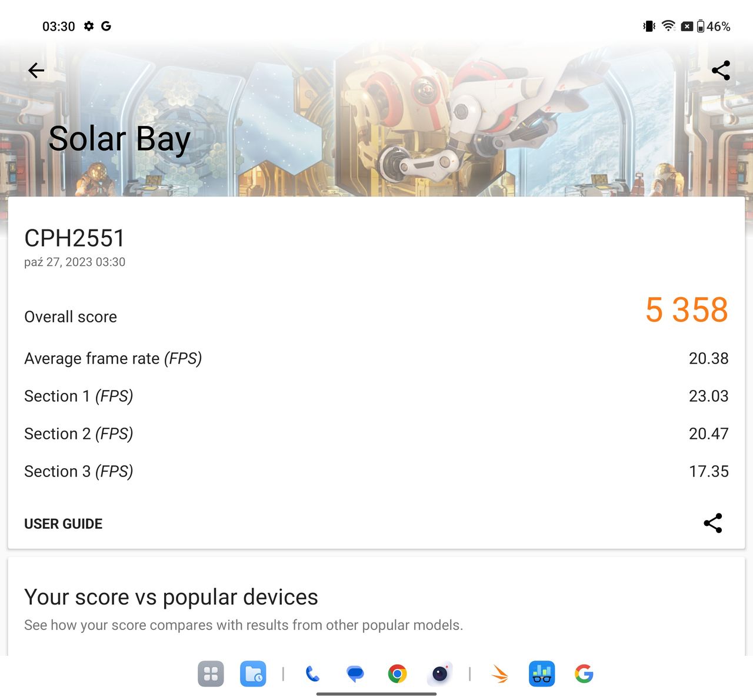Tap the settings gear in status bar
The height and width of the screenshot is (700, 753).
coord(89,26)
